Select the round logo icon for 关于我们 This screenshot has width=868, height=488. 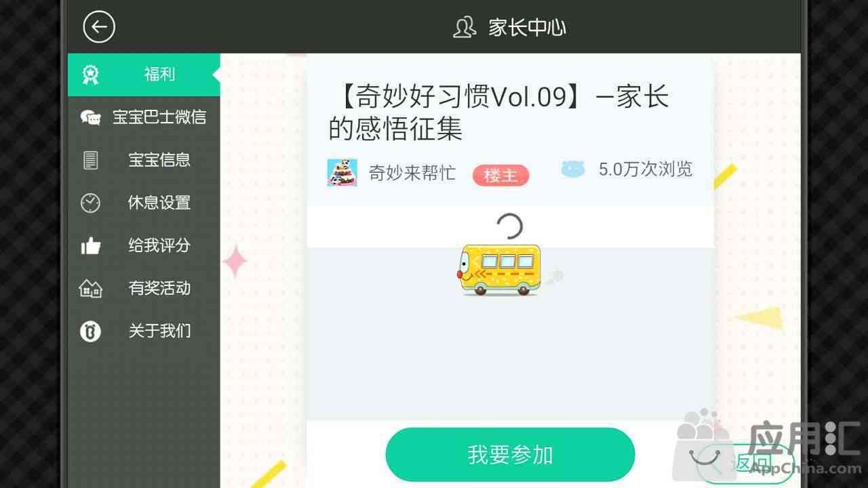tap(90, 331)
